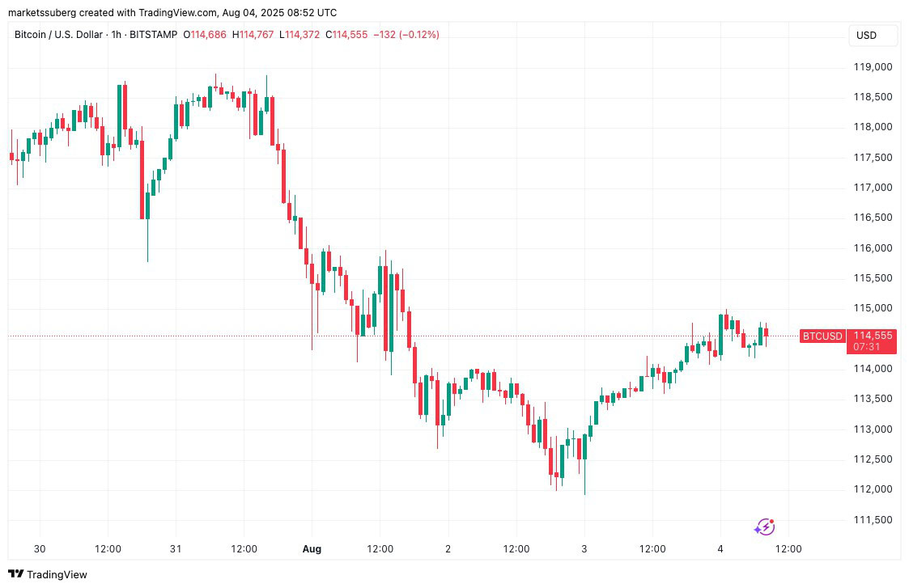Click the 116,000 price scale label
909x588 pixels.
coord(873,247)
